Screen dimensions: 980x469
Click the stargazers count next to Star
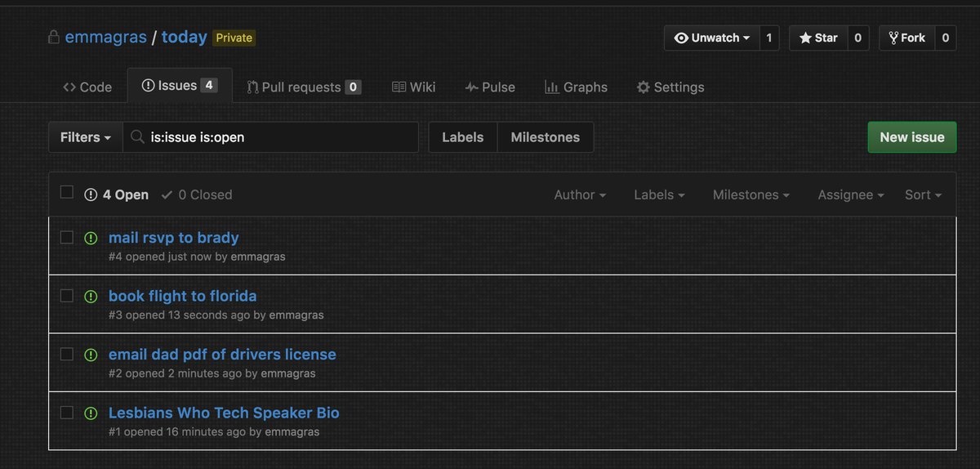point(857,38)
